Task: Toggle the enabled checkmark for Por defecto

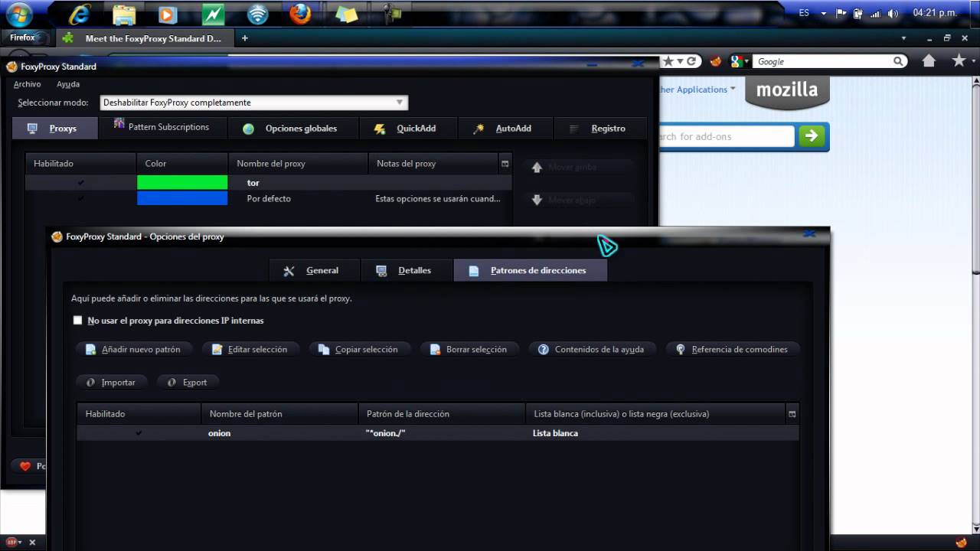Action: point(80,198)
